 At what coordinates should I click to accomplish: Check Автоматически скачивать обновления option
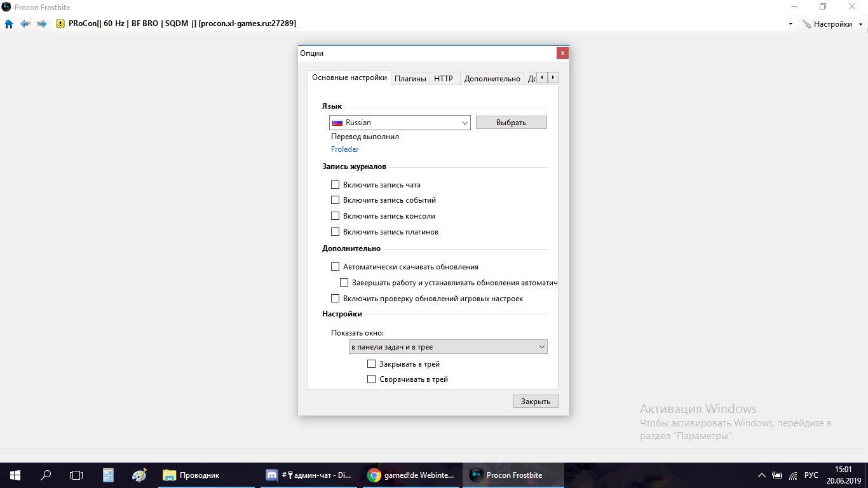coord(336,267)
